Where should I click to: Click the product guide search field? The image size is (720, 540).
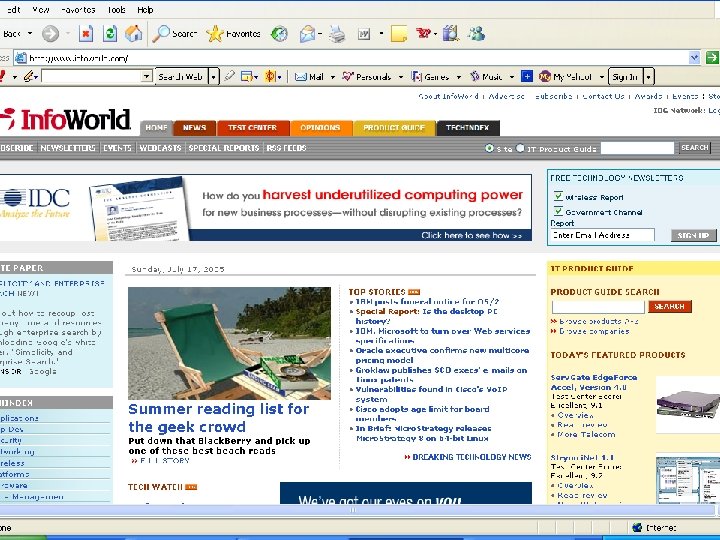point(598,306)
